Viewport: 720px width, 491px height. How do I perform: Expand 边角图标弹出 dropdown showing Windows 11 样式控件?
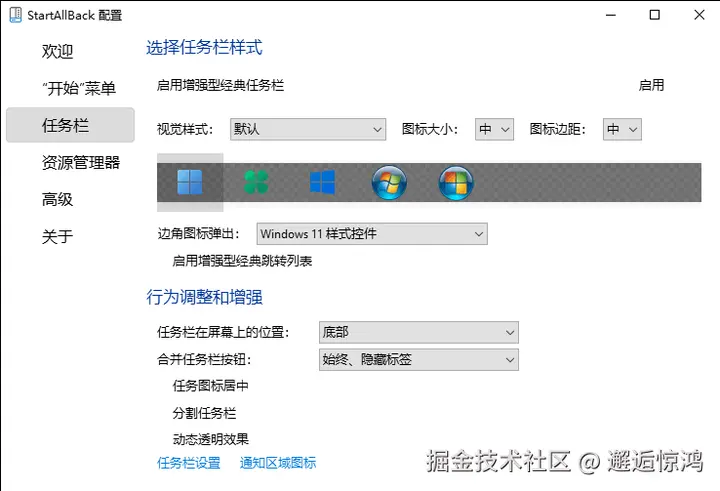(x=372, y=234)
